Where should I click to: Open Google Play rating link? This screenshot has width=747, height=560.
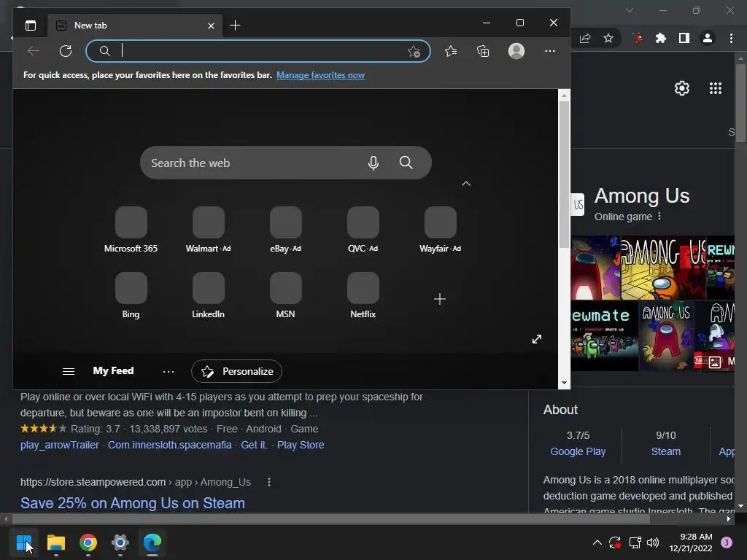point(578,451)
